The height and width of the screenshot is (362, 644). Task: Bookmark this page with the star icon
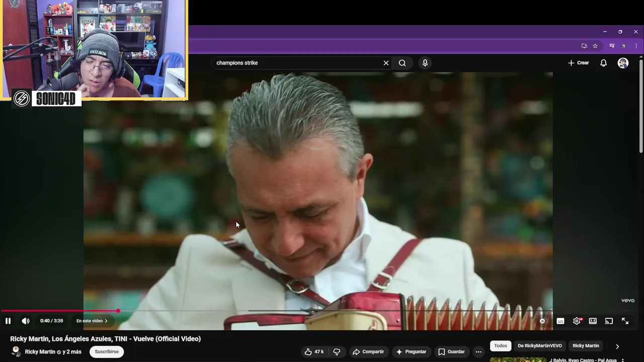pyautogui.click(x=595, y=46)
